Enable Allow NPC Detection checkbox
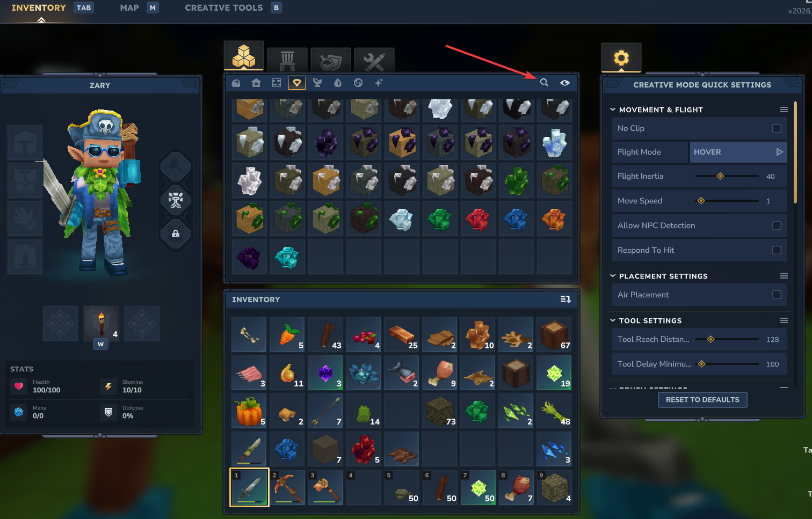 click(777, 225)
